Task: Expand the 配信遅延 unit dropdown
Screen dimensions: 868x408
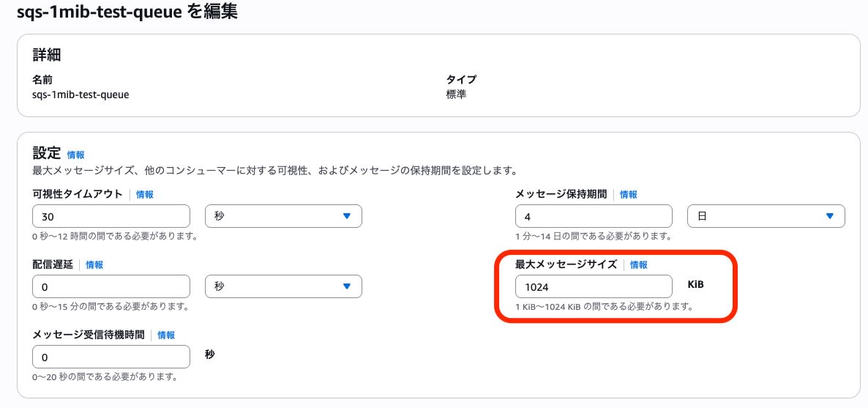Action: (x=283, y=286)
